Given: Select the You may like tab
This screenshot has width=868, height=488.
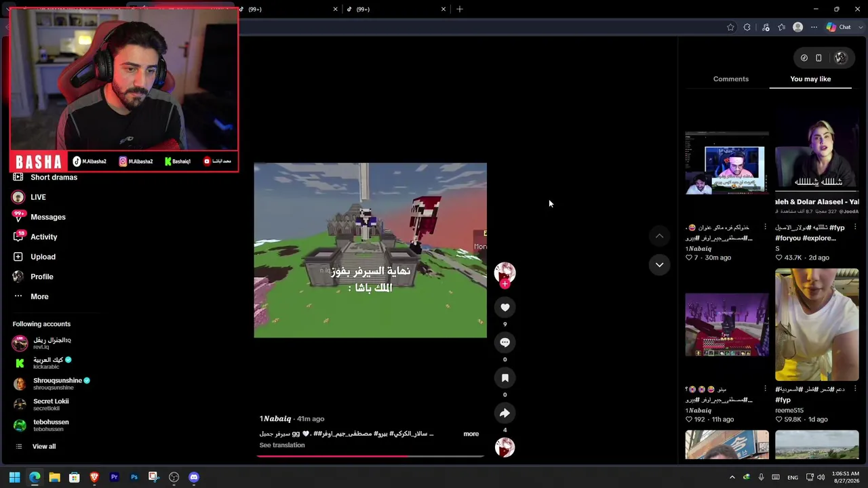Looking at the screenshot, I should (810, 79).
